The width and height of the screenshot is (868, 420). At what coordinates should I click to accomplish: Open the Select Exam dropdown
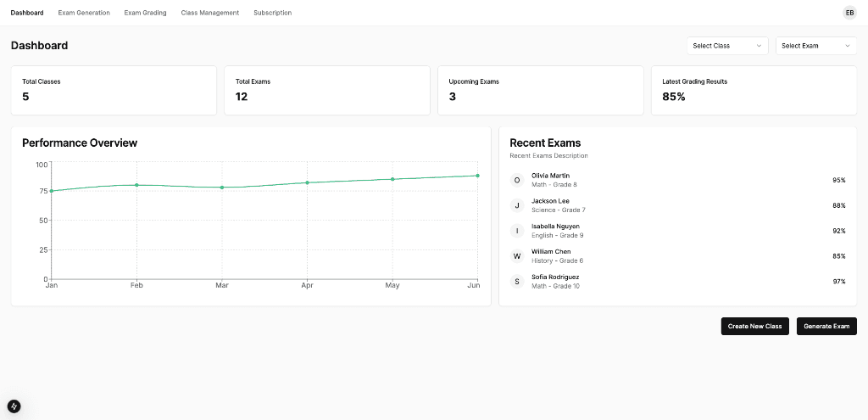coord(815,46)
